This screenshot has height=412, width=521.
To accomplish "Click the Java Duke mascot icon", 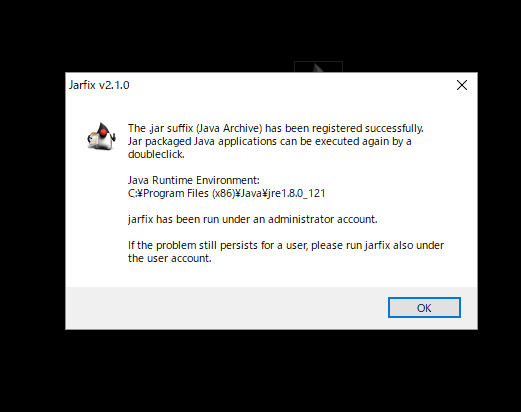I will tap(101, 136).
